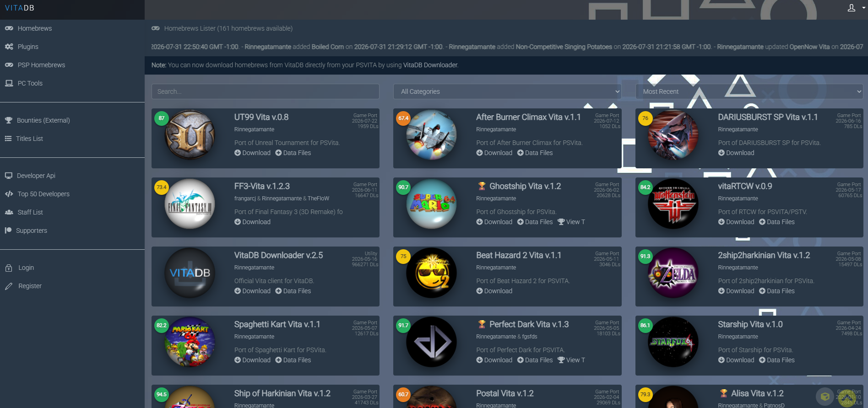Click the 86.1 rating badge on Starship Vita
The image size is (868, 408).
pos(645,325)
